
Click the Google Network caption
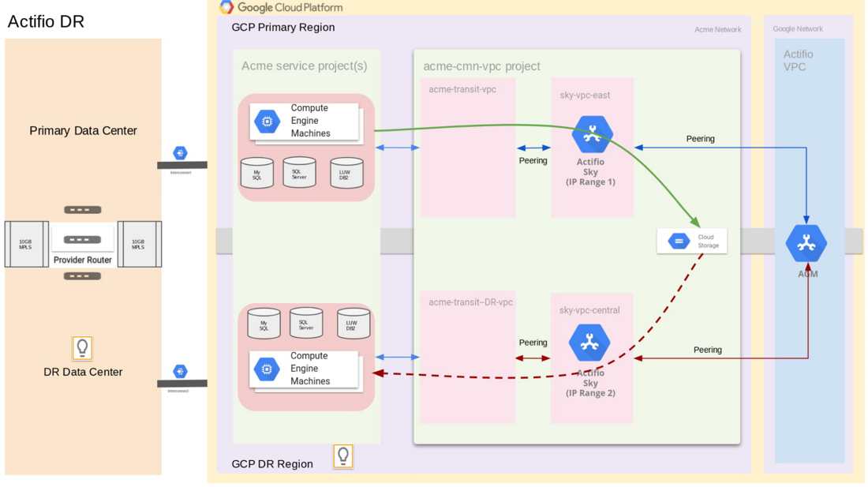(x=798, y=28)
